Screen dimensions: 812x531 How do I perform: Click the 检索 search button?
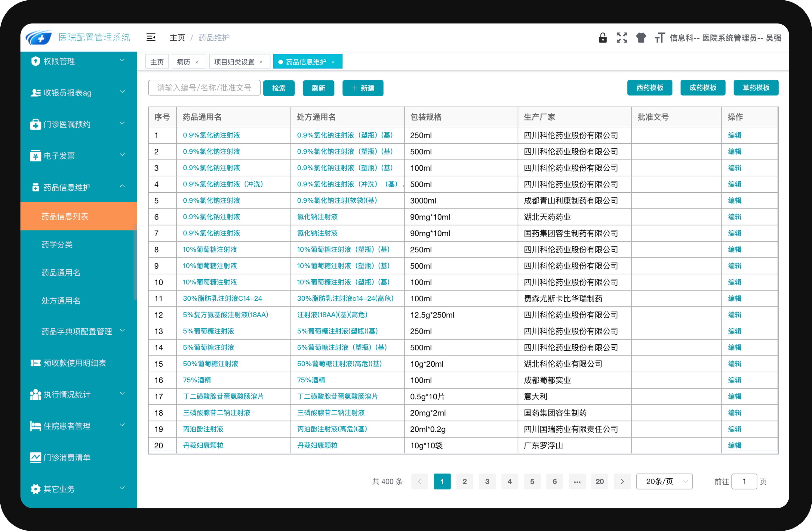[x=278, y=88]
